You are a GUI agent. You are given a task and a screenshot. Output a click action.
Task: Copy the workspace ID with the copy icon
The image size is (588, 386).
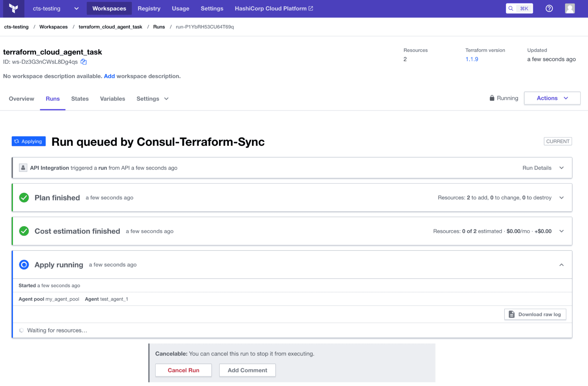point(84,62)
